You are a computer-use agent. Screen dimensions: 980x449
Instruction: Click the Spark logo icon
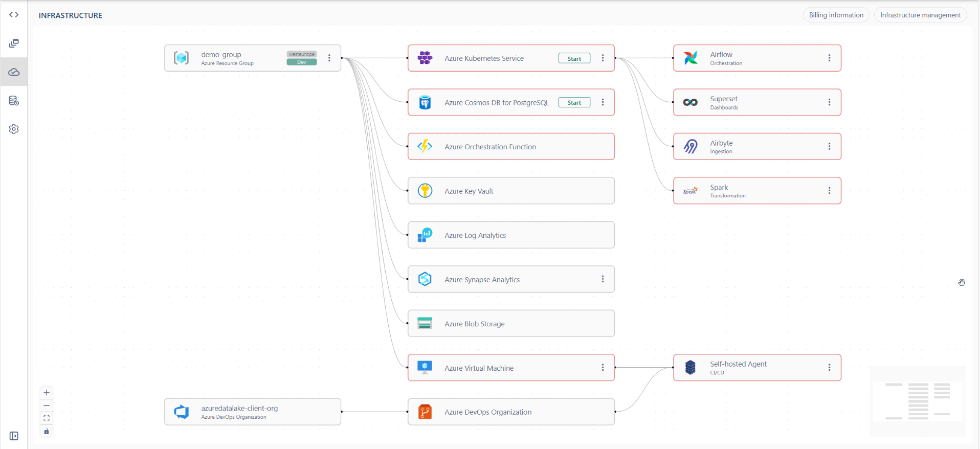(691, 191)
